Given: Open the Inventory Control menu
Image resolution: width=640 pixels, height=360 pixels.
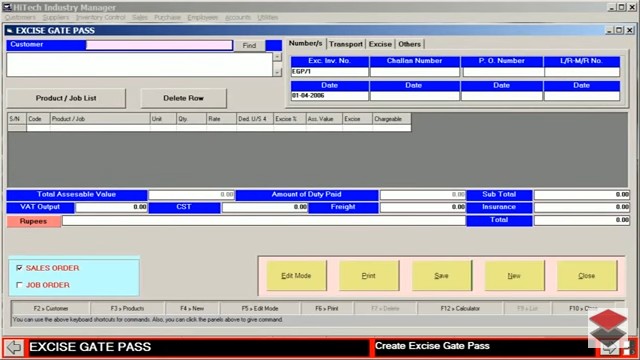Looking at the screenshot, I should coord(101,18).
